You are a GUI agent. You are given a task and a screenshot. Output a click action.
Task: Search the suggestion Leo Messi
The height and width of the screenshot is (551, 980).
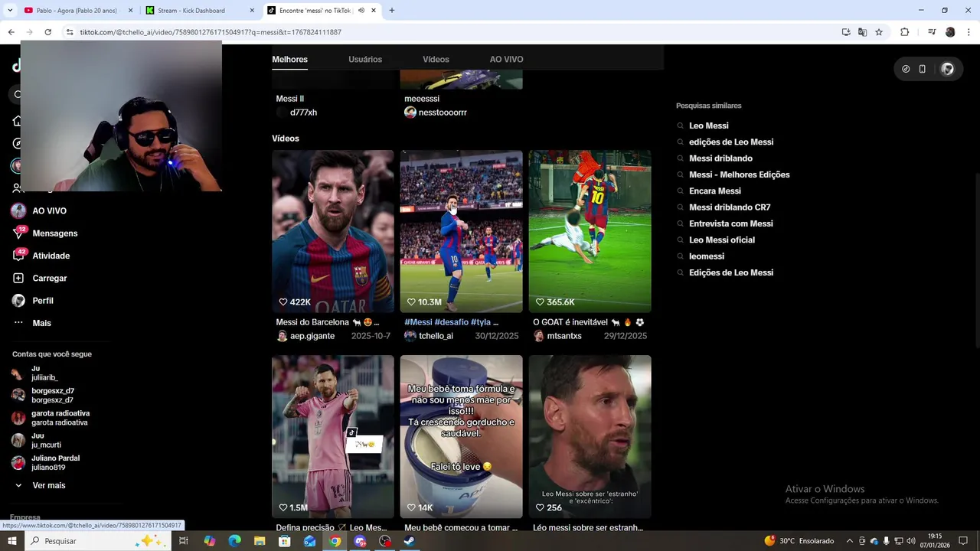click(x=709, y=126)
